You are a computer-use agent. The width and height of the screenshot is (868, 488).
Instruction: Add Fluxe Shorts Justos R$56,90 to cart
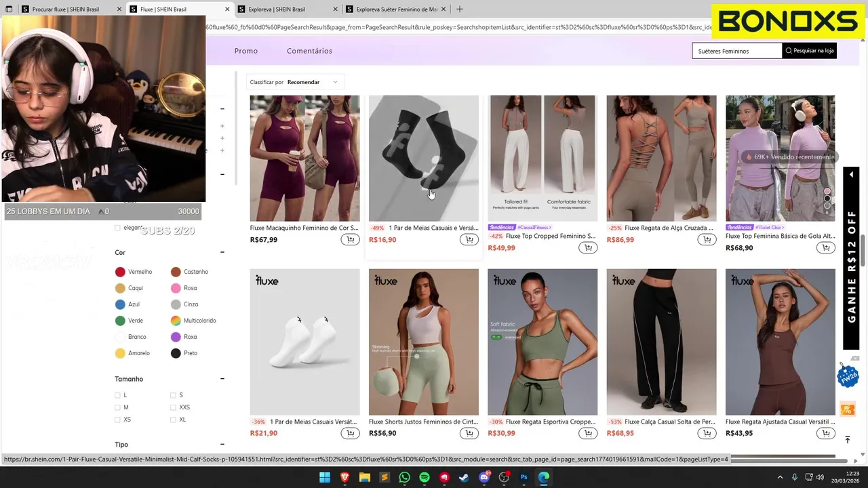click(x=469, y=434)
